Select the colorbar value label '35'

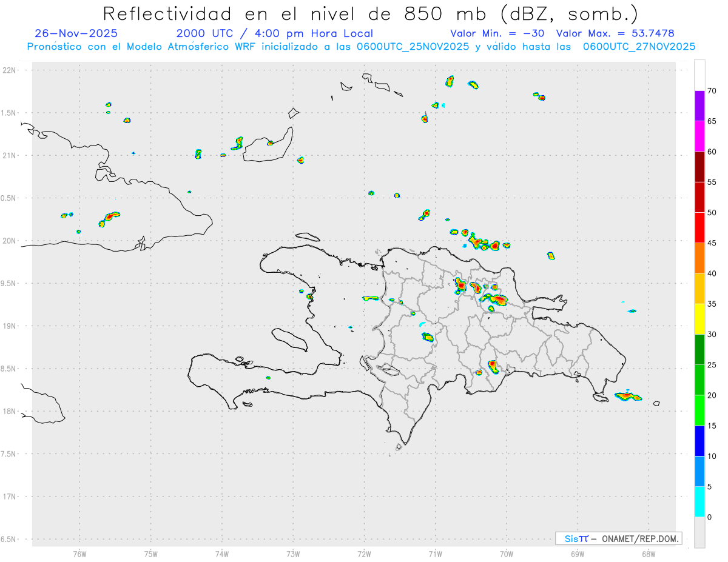tap(712, 304)
